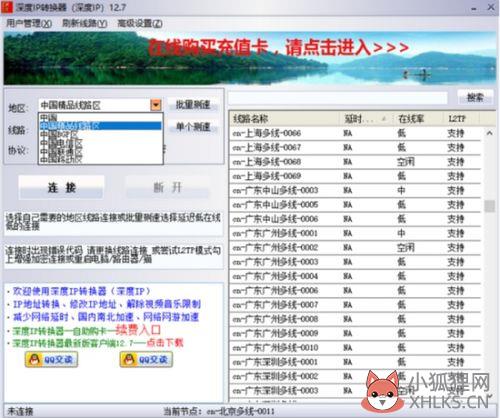Click the app logo in the title bar
The image size is (500, 418).
click(7, 7)
